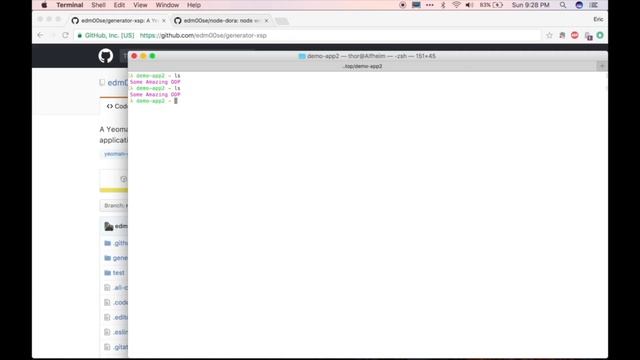The height and width of the screenshot is (360, 640).
Task: Open the Shell menu
Action: (98, 5)
